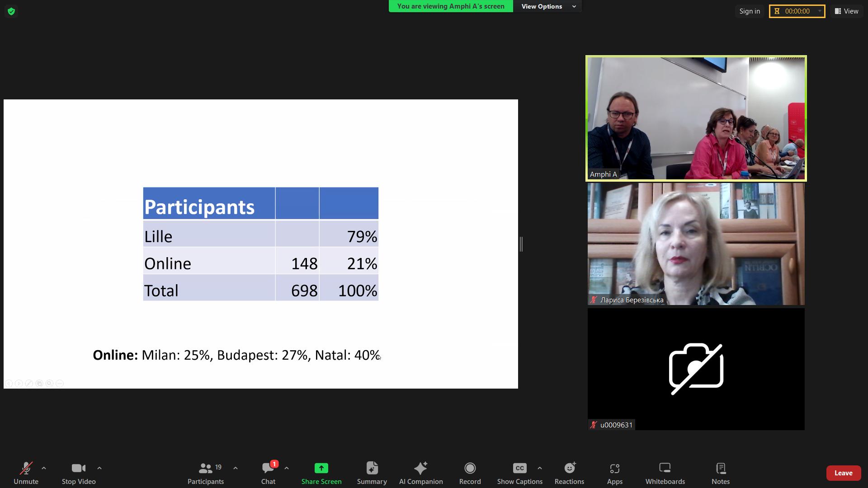Screen dimensions: 868x488
Task: Click the see-all-slides icon on shared slide
Action: [x=39, y=384]
